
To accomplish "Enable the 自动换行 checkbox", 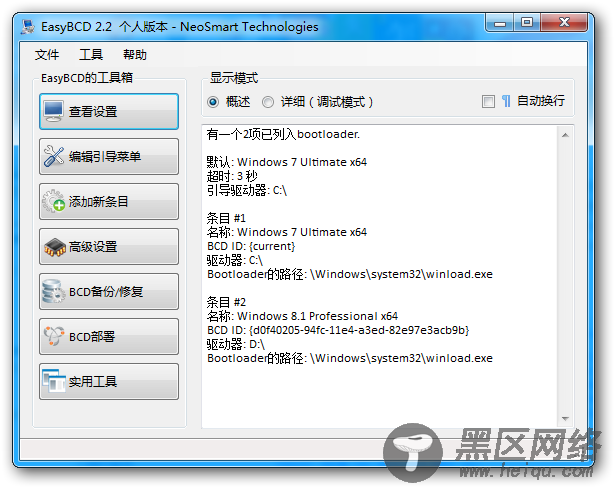I will coord(488,101).
